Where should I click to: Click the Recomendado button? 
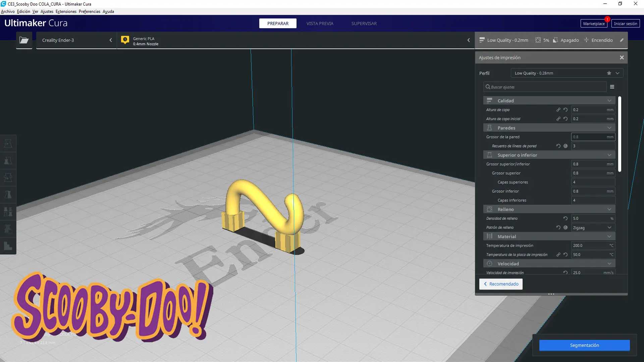[x=501, y=284]
